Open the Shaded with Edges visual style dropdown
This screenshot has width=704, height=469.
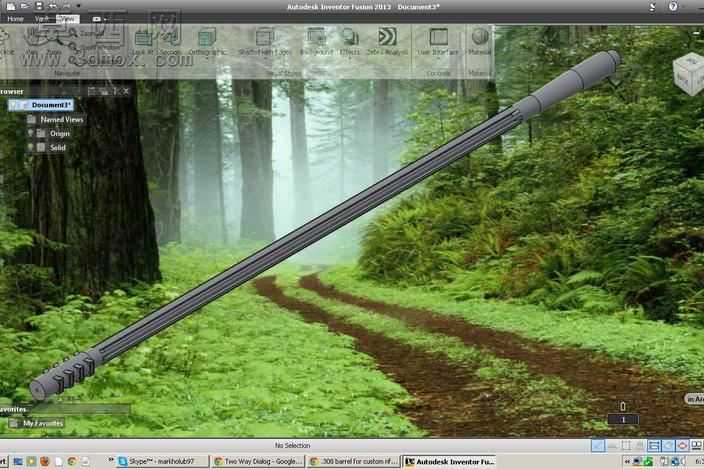265,41
